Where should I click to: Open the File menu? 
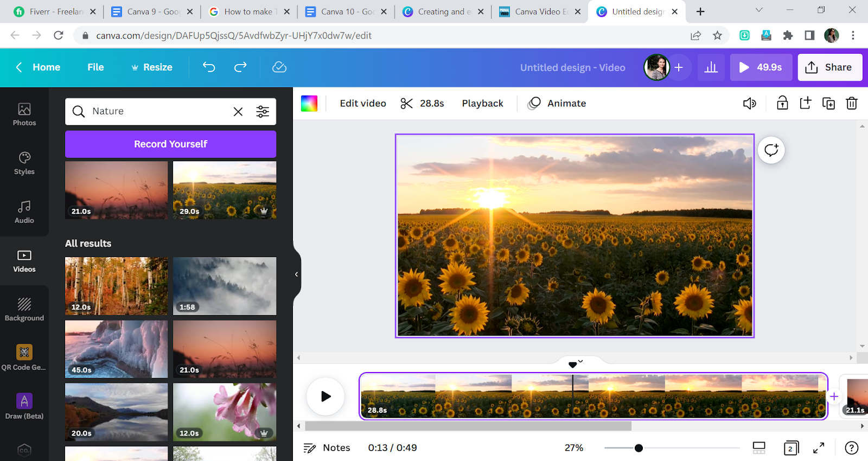(95, 67)
